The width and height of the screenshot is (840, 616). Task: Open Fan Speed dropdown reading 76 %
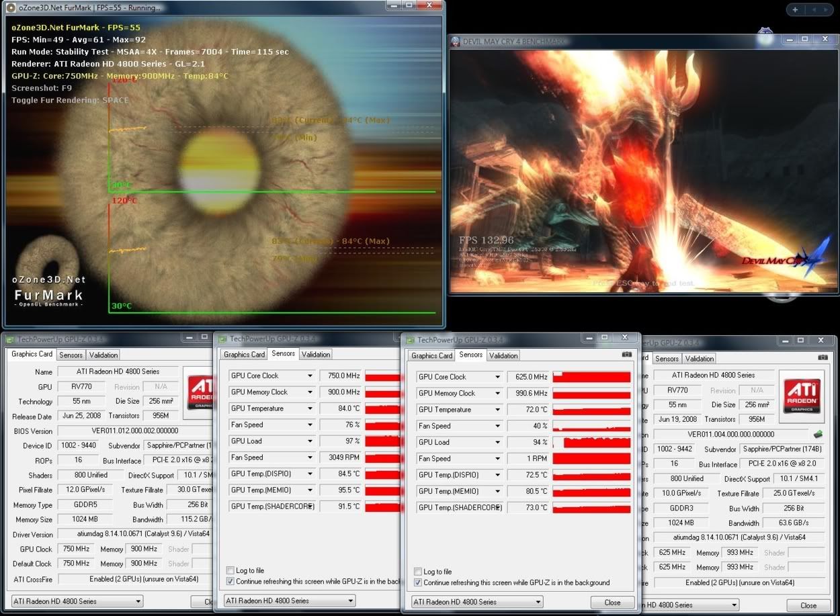click(310, 425)
